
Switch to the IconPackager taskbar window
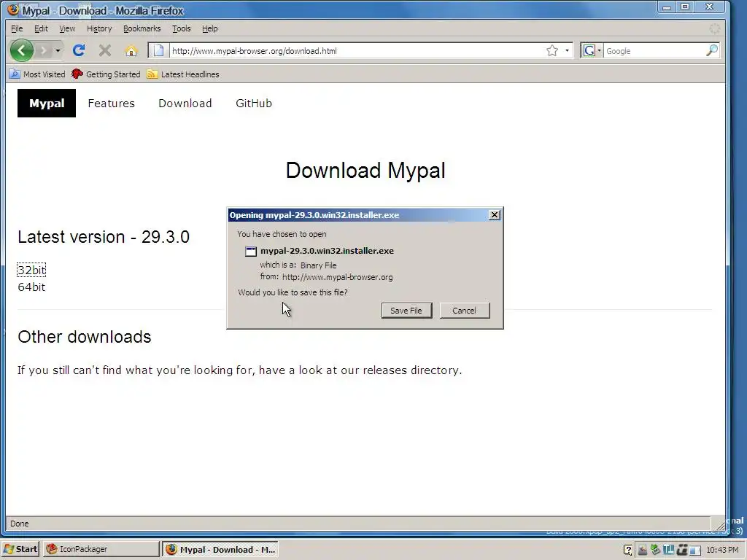coord(101,549)
